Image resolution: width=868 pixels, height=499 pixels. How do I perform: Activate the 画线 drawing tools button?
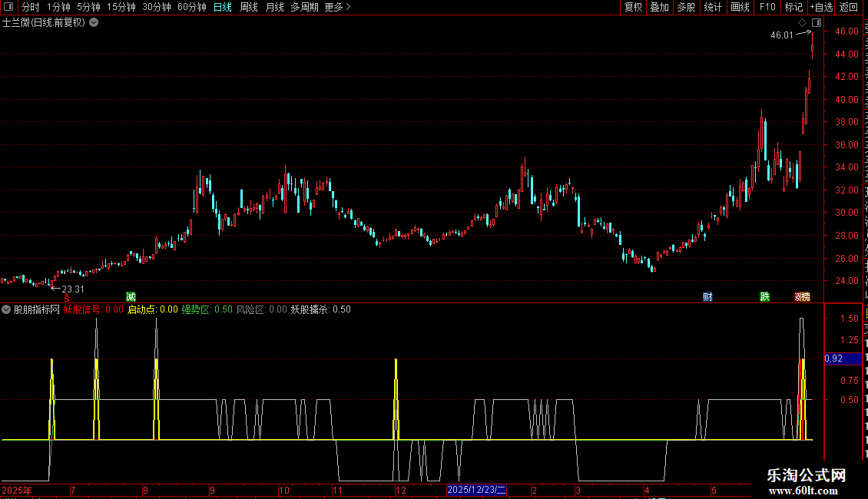pos(740,7)
